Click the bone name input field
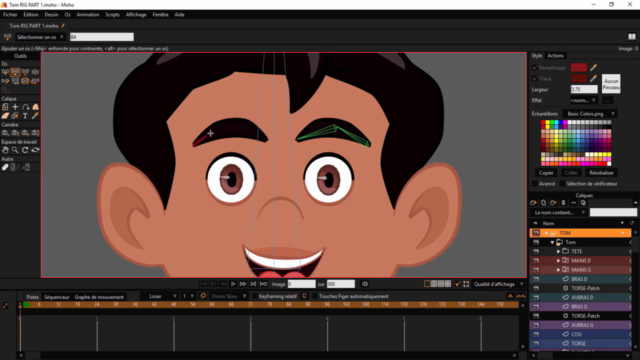The width and height of the screenshot is (640, 360). point(102,37)
